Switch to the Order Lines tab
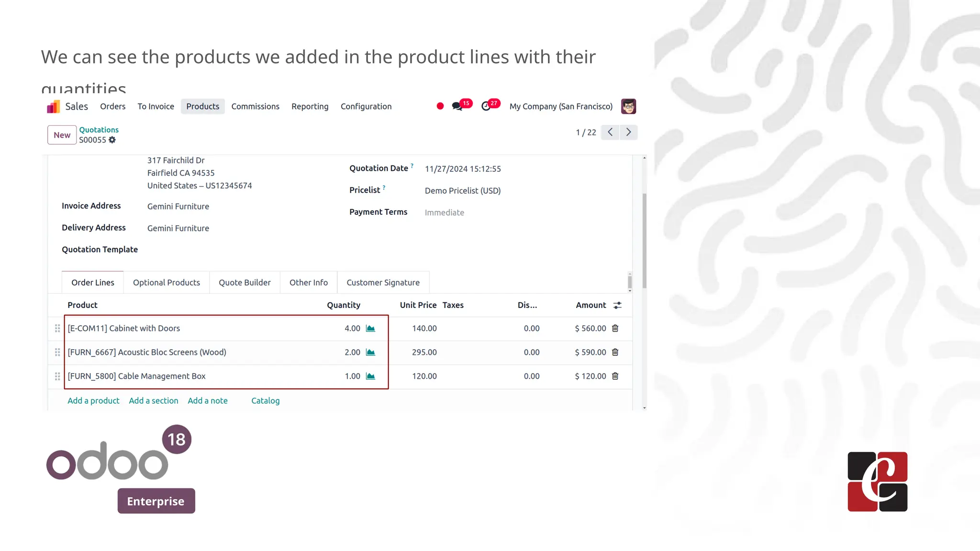980x551 pixels. [x=93, y=282]
